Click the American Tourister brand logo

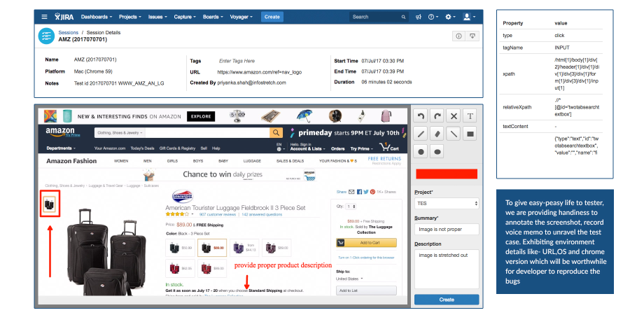183,196
